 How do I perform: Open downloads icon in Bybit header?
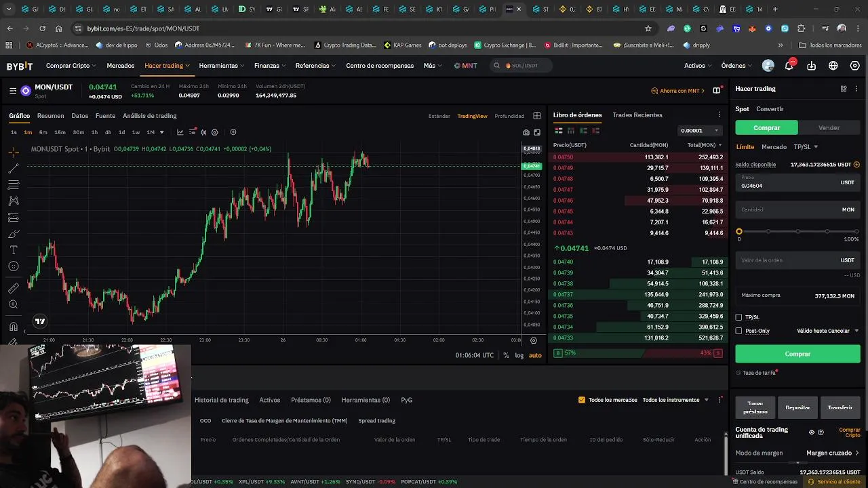tap(812, 66)
